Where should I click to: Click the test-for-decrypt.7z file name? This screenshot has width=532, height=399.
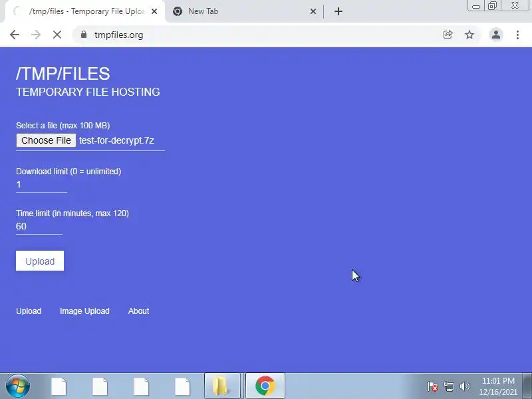117,140
